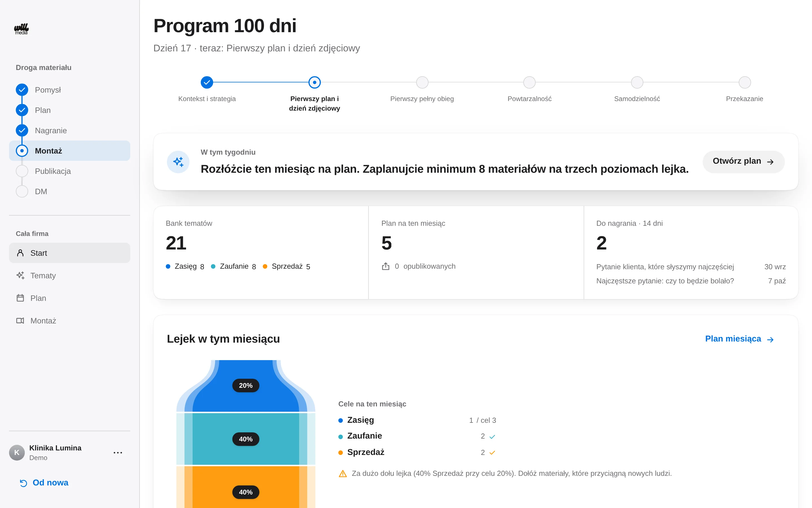Open the three-dot menu for Klinika Lumina
Image resolution: width=812 pixels, height=508 pixels.
coord(118,453)
